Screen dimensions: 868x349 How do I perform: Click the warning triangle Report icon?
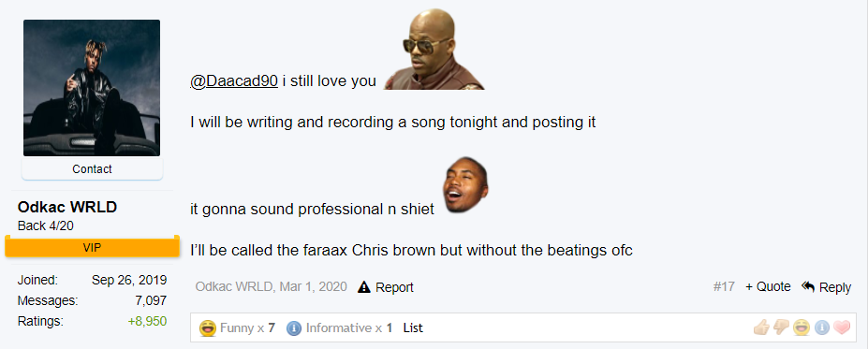click(363, 287)
